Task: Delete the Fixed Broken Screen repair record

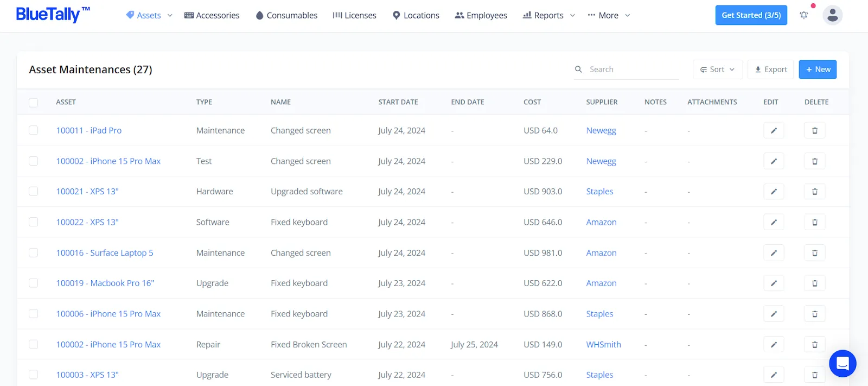Action: [814, 345]
